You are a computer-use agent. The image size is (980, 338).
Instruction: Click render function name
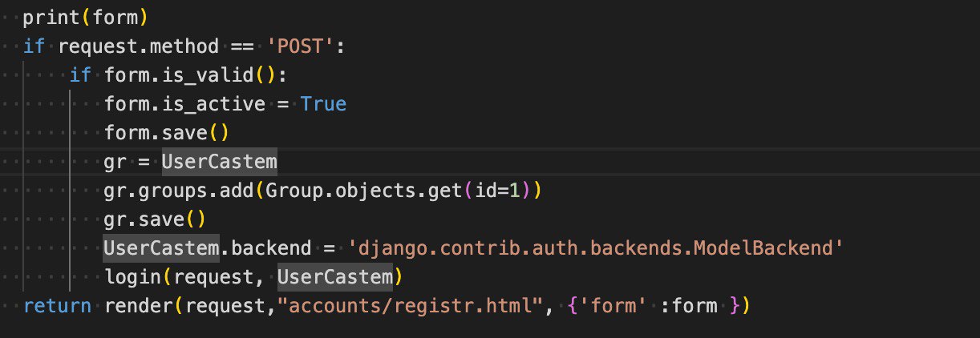point(138,306)
